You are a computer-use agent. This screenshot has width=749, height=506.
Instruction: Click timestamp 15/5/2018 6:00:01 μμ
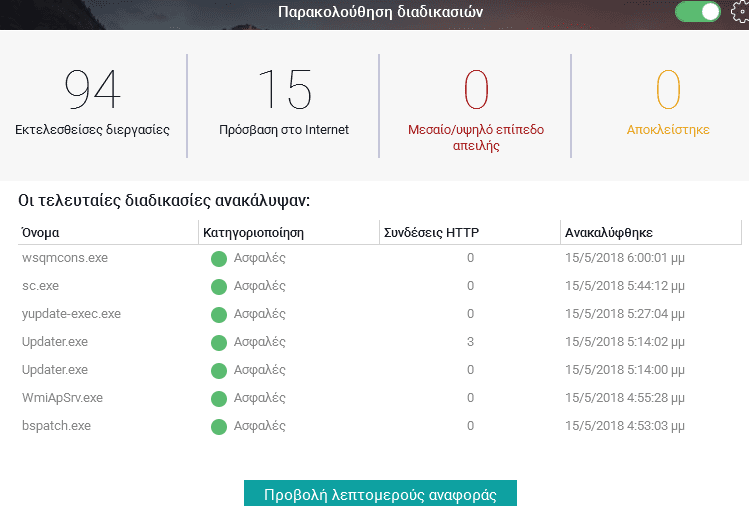click(x=625, y=258)
